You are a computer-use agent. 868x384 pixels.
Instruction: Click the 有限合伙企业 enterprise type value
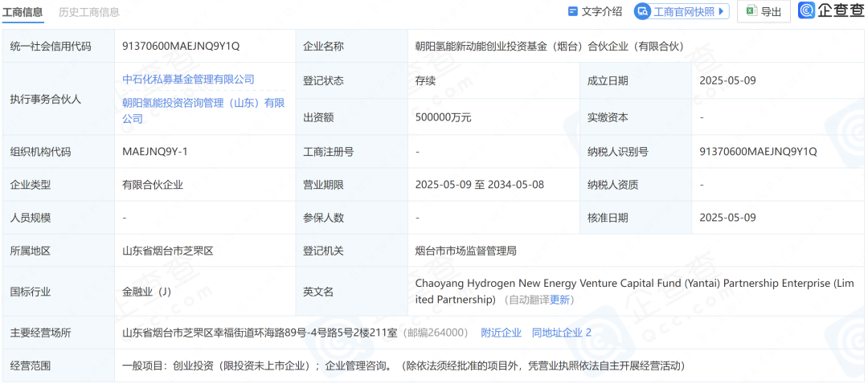click(153, 185)
